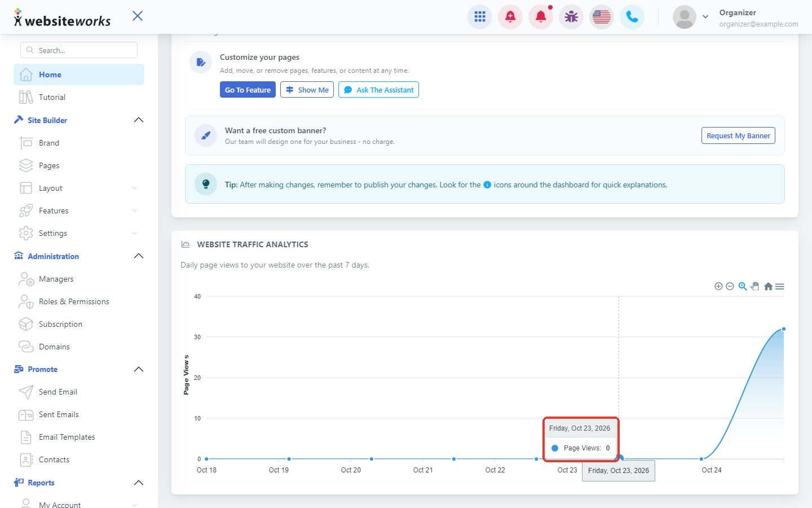Open Domains page
This screenshot has height=508, width=812.
pos(79,347)
